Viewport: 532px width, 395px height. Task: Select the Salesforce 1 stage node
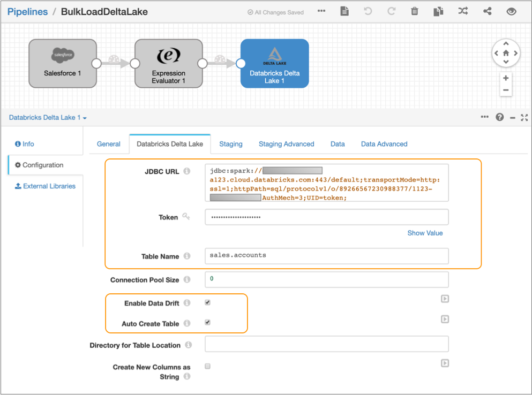[x=63, y=63]
